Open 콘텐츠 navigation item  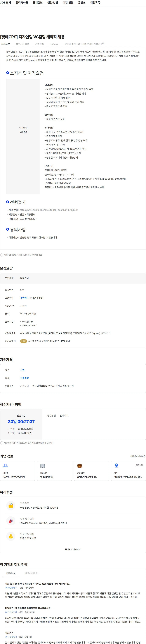pyautogui.click(x=82, y=2)
